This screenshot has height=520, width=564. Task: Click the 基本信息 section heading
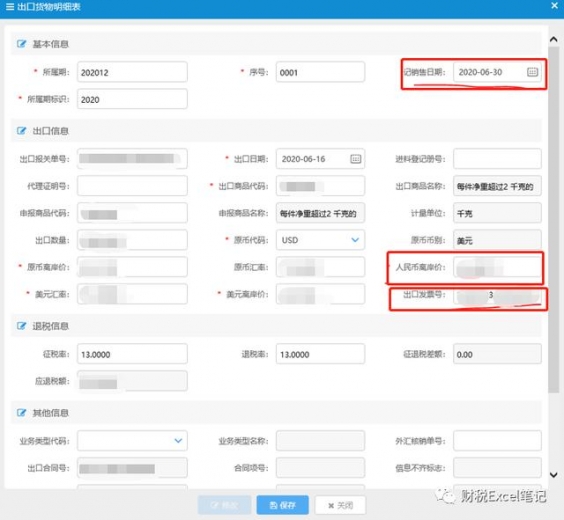[x=51, y=44]
